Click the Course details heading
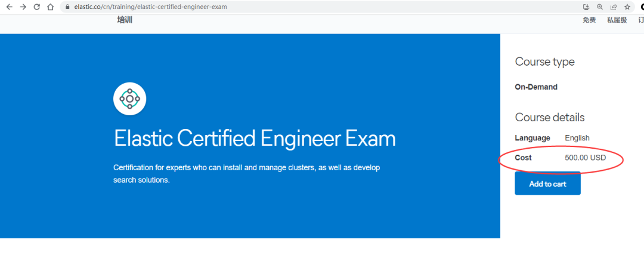This screenshot has height=270, width=644. click(550, 117)
